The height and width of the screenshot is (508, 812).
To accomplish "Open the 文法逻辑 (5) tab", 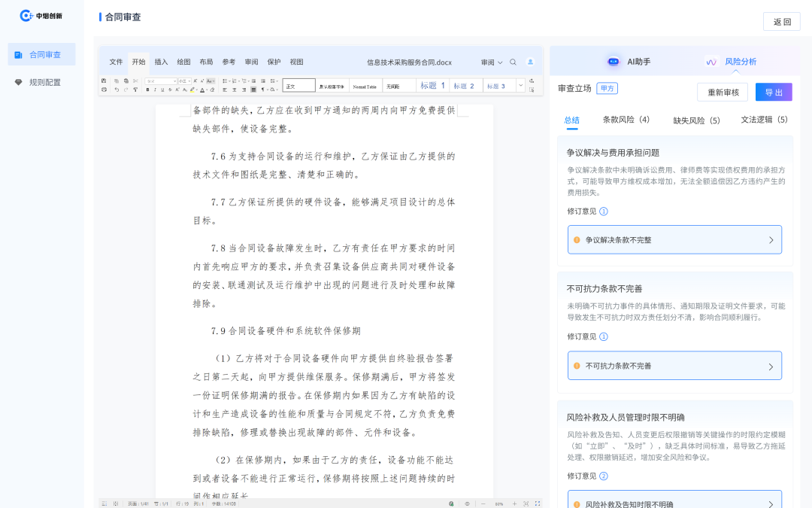I will 764,120.
